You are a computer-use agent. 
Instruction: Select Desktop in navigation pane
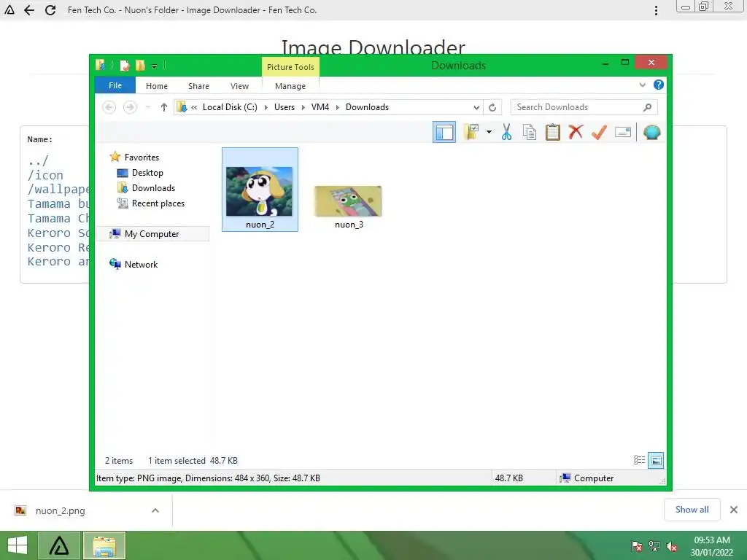pos(147,172)
